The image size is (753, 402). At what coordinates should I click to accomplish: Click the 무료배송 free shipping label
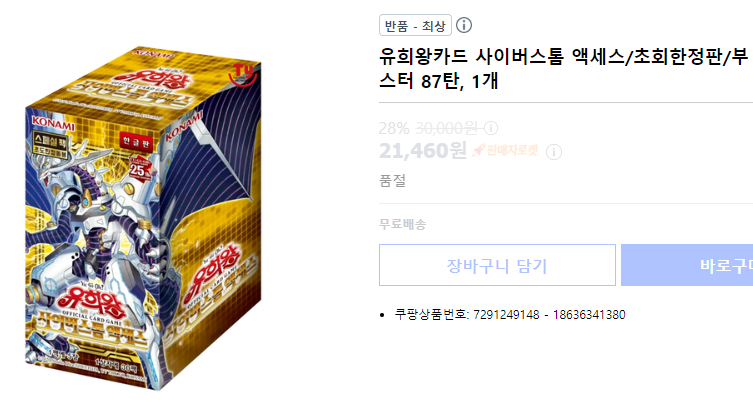point(402,224)
